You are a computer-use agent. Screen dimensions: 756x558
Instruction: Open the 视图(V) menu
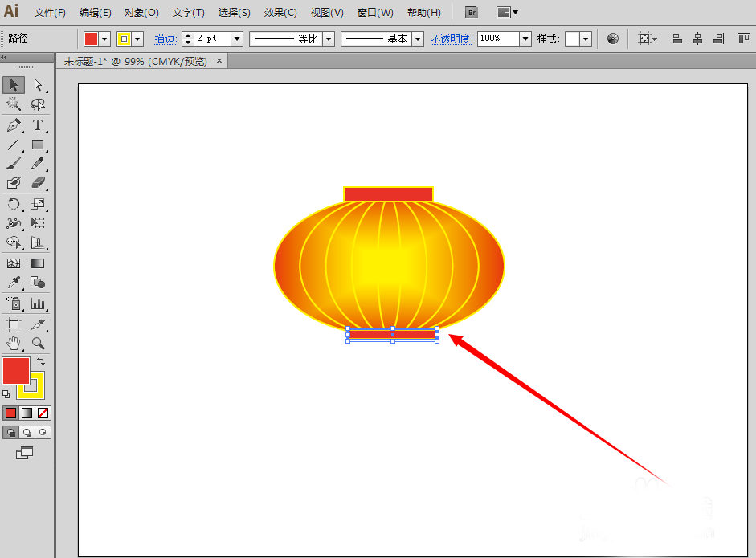click(327, 13)
